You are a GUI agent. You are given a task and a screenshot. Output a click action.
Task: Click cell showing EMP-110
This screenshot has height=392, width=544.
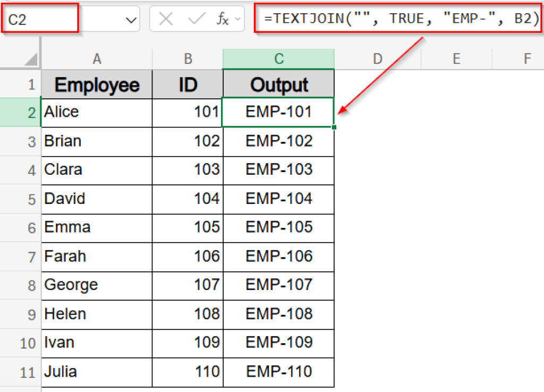click(x=278, y=372)
